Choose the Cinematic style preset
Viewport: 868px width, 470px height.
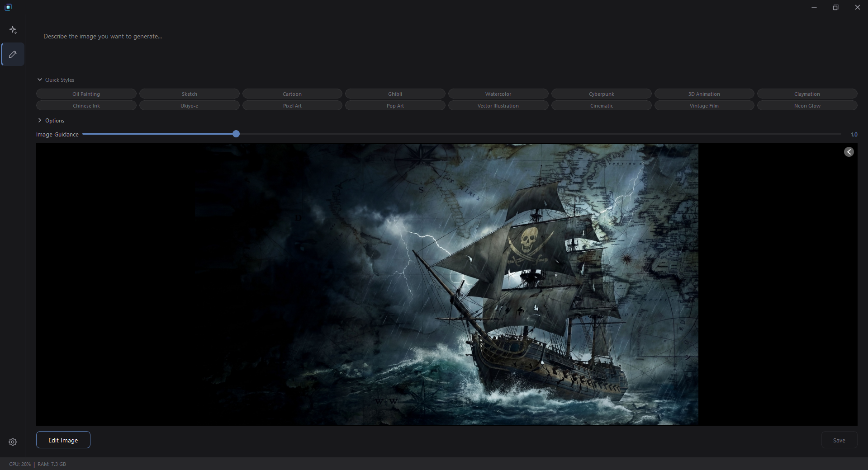(602, 106)
